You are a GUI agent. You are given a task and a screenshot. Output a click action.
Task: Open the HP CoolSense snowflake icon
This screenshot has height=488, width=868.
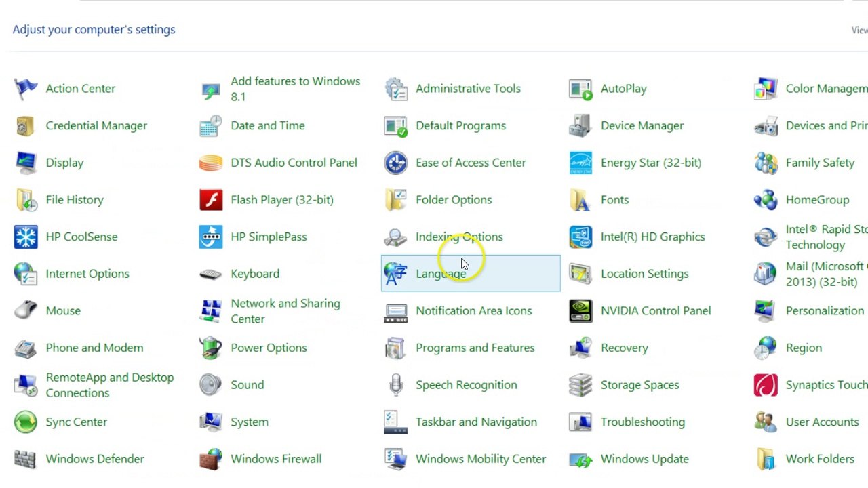(x=26, y=237)
